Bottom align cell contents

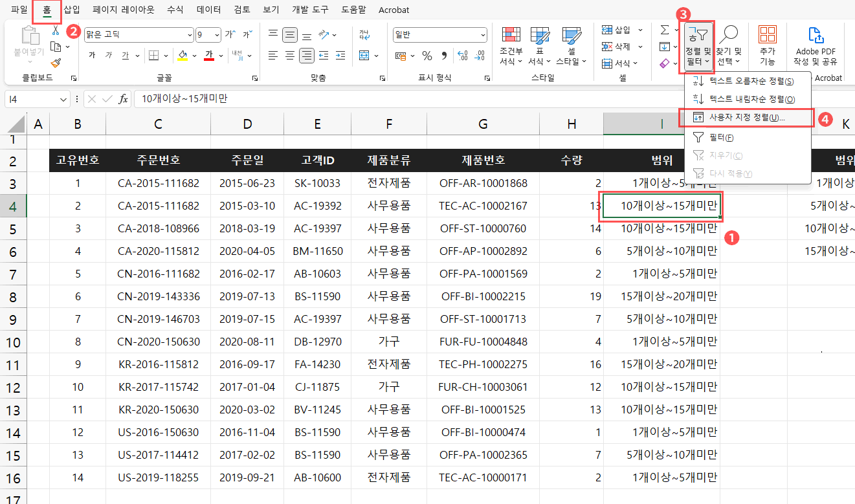[307, 35]
